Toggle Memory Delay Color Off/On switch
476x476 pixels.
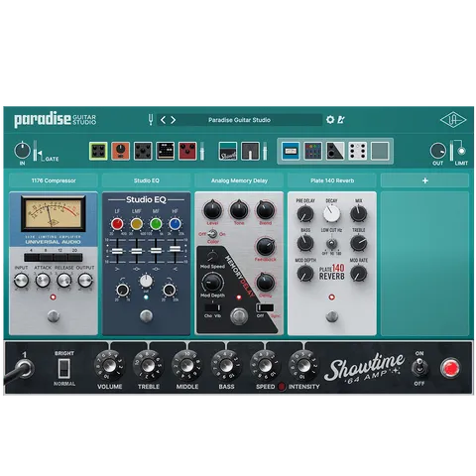coord(212,234)
